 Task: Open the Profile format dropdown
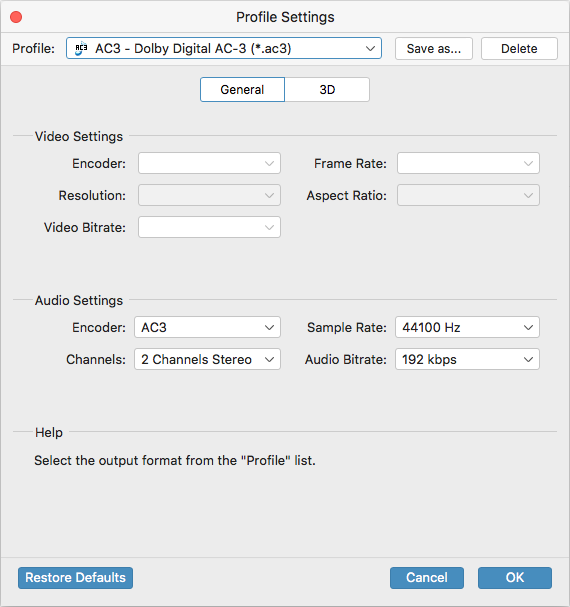click(224, 48)
